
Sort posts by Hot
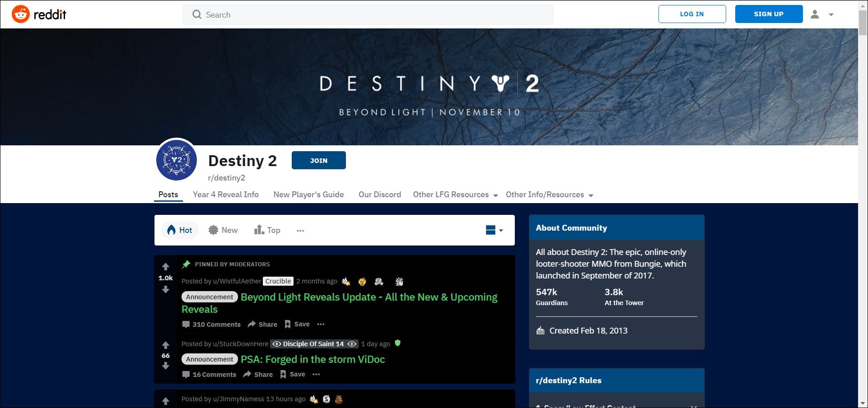click(180, 230)
